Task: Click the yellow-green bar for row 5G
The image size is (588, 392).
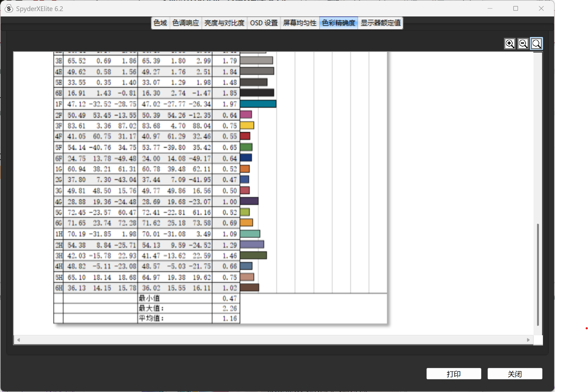Action: tap(245, 212)
